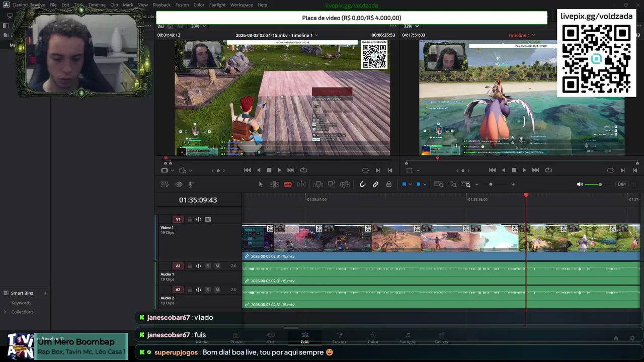
Task: Open the Playback menu
Action: point(162,5)
